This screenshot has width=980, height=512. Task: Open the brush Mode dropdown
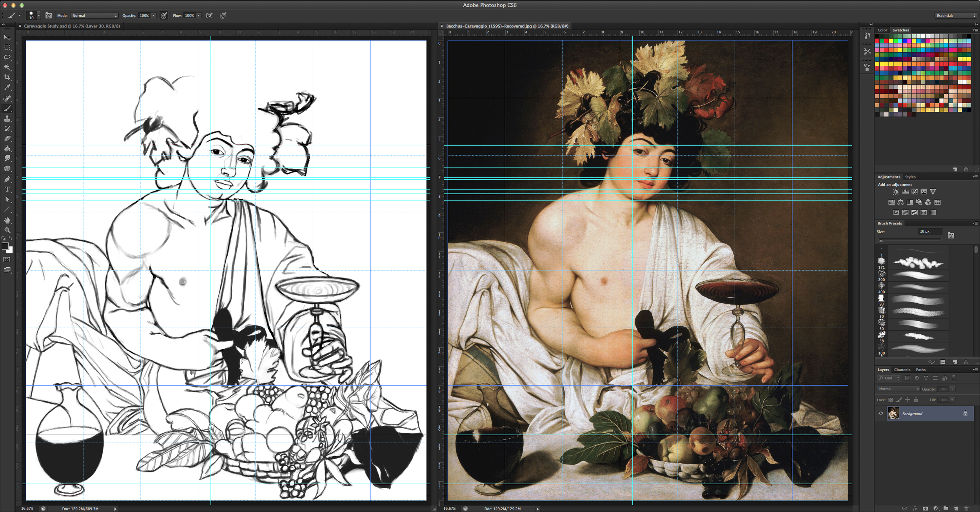pyautogui.click(x=94, y=16)
